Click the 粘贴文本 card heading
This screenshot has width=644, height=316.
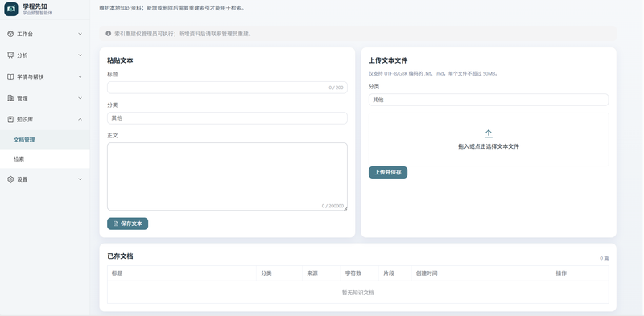pyautogui.click(x=120, y=60)
